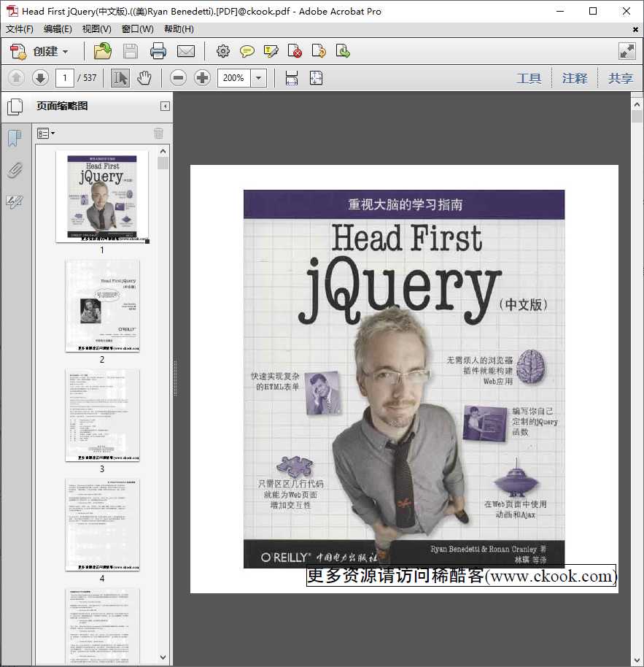
Task: Open the Attachments paperclip panel
Action: pos(15,171)
